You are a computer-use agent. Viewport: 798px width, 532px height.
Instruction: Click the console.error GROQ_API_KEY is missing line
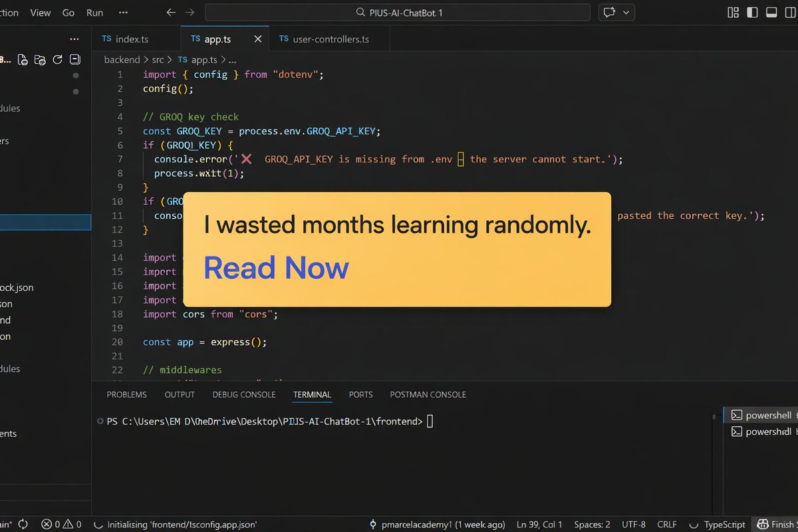(388, 159)
